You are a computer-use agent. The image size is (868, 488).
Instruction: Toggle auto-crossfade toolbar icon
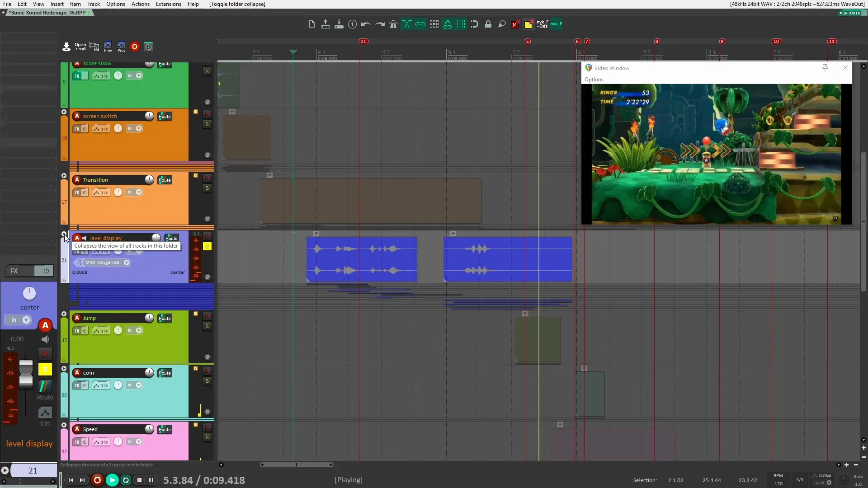pyautogui.click(x=407, y=24)
